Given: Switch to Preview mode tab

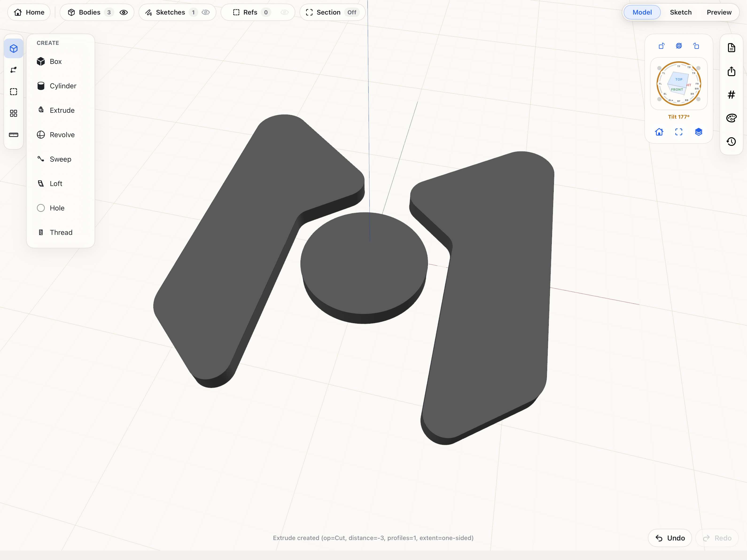Looking at the screenshot, I should (x=719, y=12).
